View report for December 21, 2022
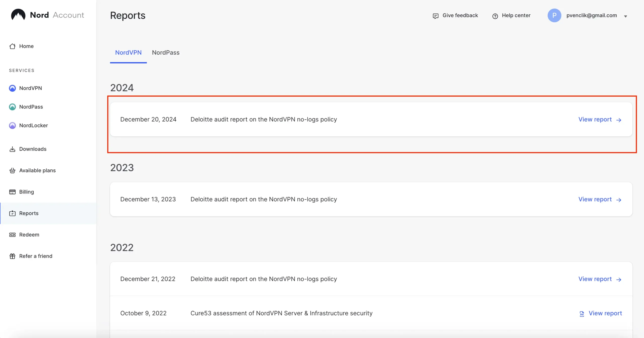Image resolution: width=644 pixels, height=338 pixels. [595, 279]
